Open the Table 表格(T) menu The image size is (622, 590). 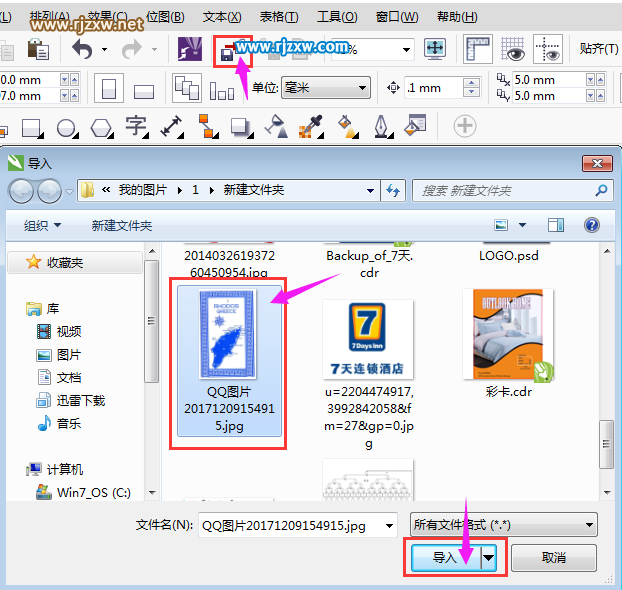click(x=279, y=17)
